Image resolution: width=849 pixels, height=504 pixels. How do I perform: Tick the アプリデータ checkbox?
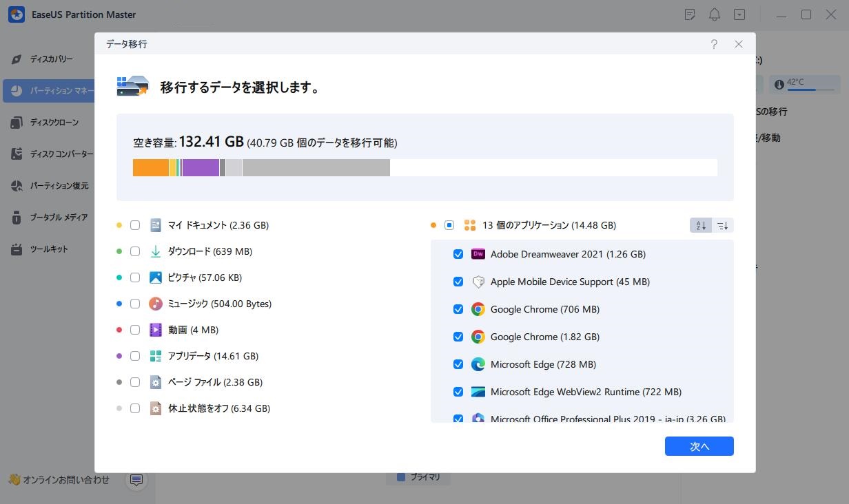click(x=135, y=356)
